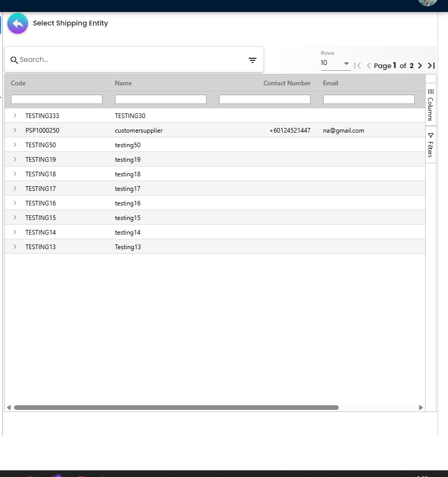Click the Search text field

point(130,60)
